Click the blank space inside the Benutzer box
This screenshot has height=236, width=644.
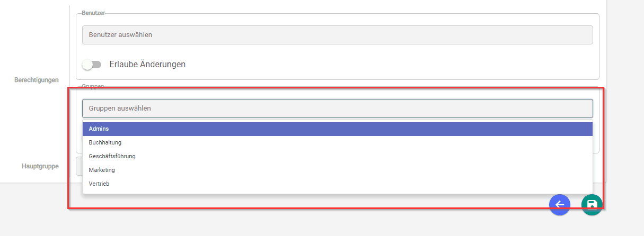pyautogui.click(x=371, y=64)
